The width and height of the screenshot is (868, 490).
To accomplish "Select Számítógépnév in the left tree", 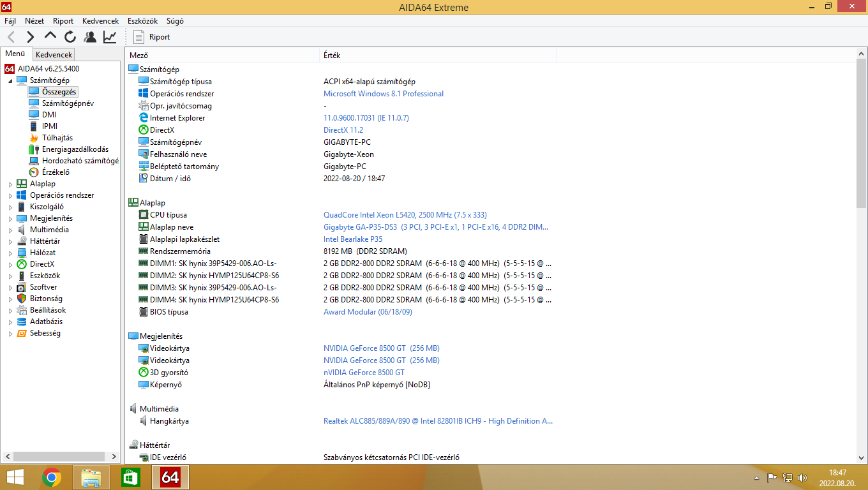I will click(x=68, y=103).
